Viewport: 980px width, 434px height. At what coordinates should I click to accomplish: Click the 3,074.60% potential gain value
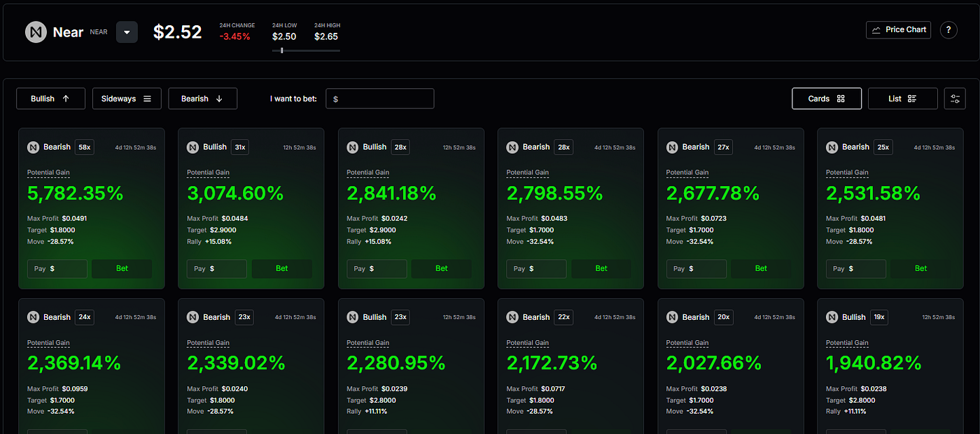click(x=235, y=193)
